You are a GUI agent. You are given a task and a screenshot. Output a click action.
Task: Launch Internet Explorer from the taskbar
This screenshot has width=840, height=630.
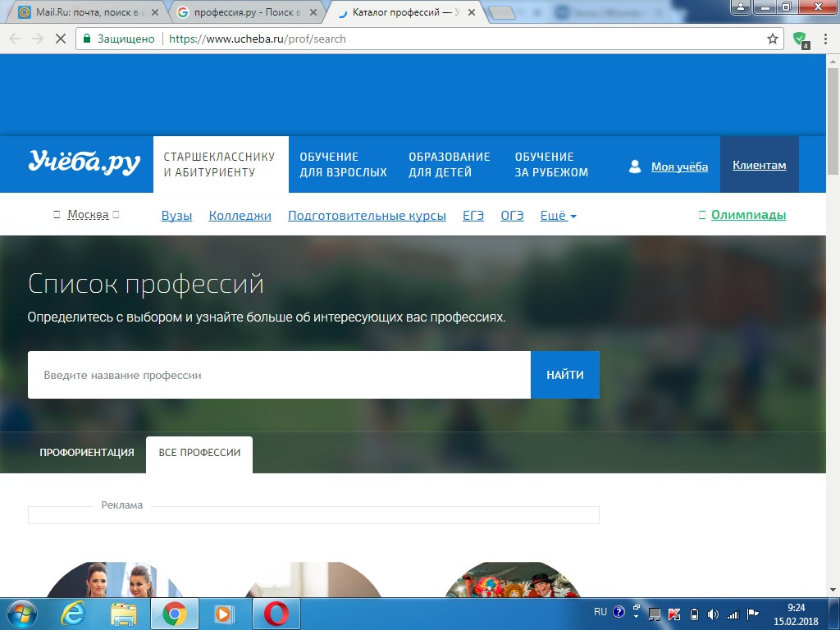[x=72, y=614]
